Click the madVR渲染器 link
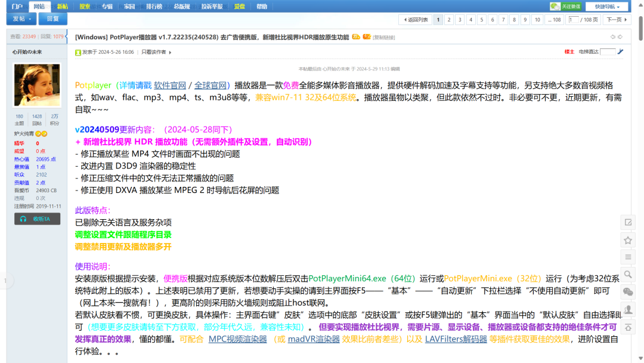Image resolution: width=644 pixels, height=363 pixels. (x=314, y=339)
